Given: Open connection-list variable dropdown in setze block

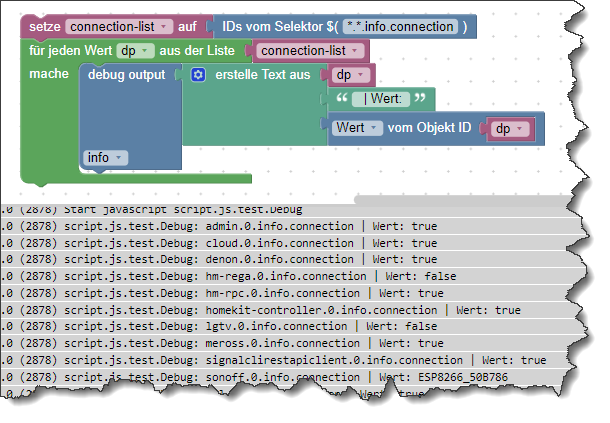Looking at the screenshot, I should 119,27.
